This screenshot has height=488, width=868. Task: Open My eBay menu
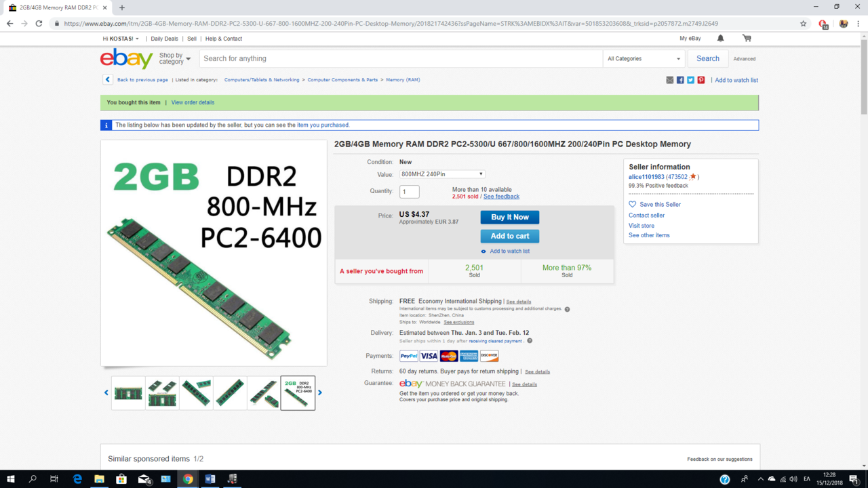(x=690, y=39)
